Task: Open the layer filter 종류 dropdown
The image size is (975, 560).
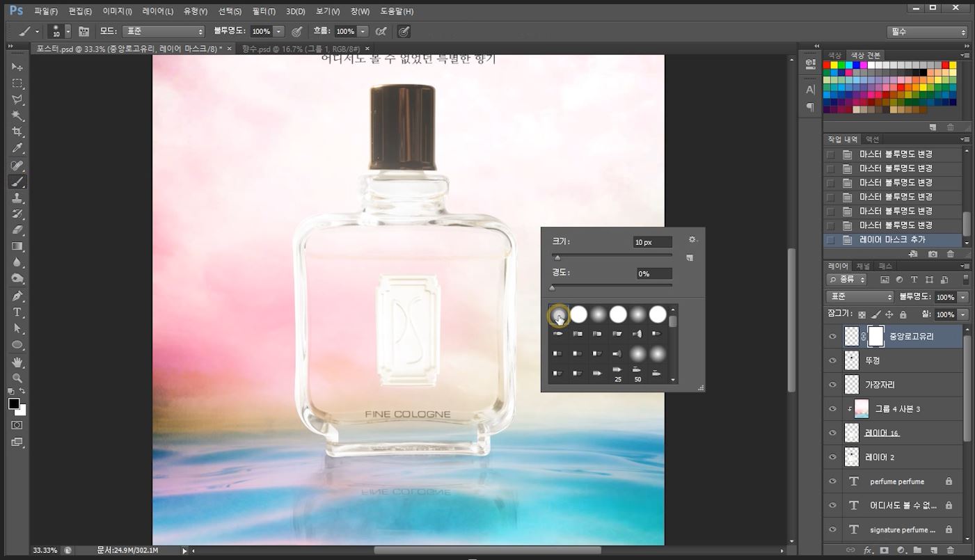Action: point(847,280)
